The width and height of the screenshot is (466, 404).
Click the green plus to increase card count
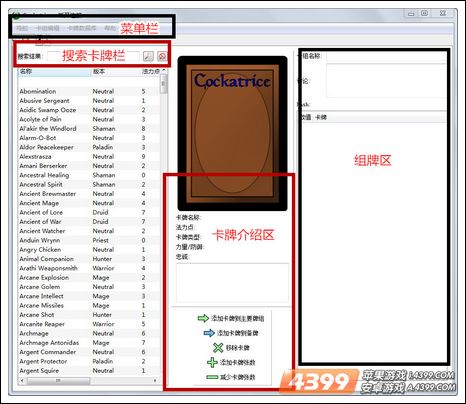click(212, 362)
